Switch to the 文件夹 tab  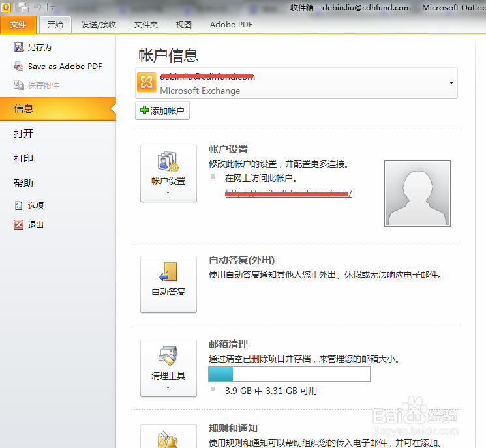[x=146, y=25]
